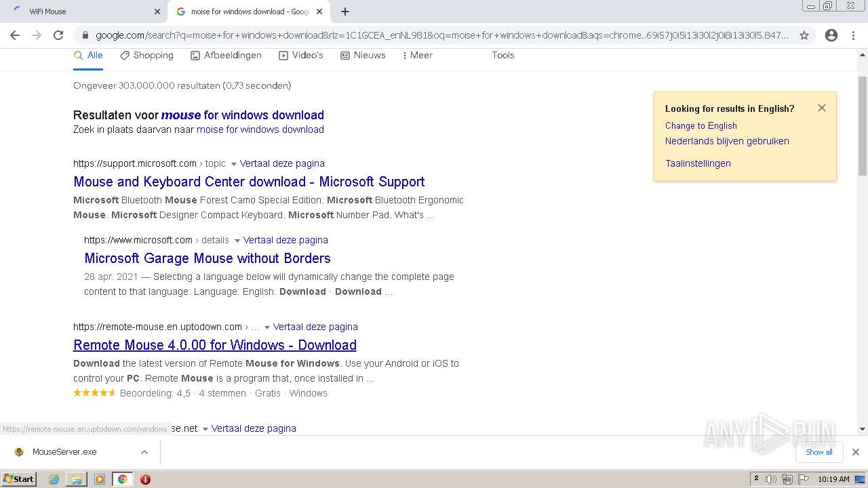Close the WiFi Mouse tab
Screen dimensions: 868x488
[157, 12]
